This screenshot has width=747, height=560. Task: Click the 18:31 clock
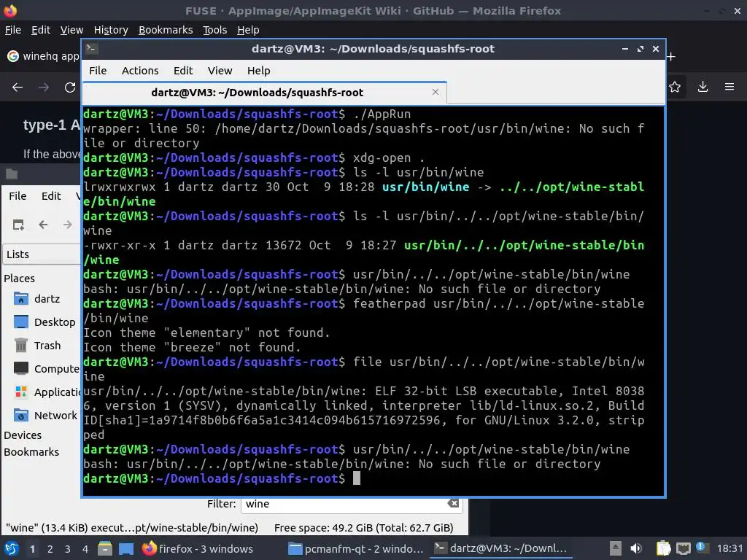[729, 548]
